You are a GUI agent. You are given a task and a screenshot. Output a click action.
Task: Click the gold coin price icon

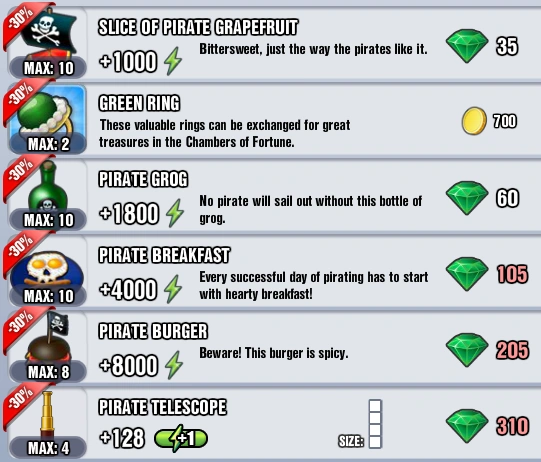474,121
